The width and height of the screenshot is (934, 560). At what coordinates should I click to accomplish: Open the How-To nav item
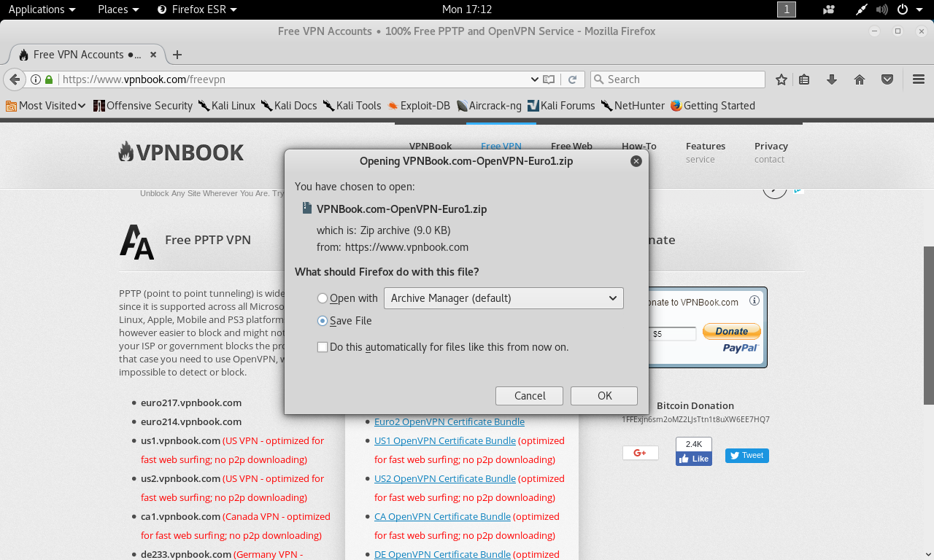click(x=639, y=146)
